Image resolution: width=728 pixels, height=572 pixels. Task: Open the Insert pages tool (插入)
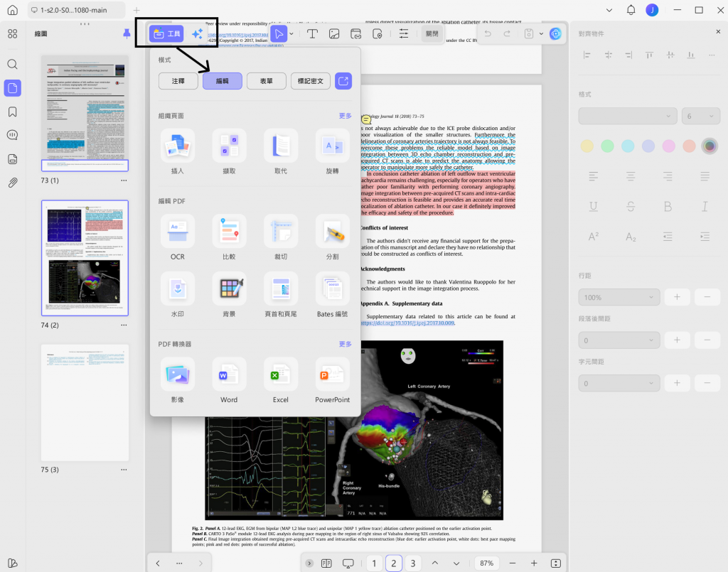(x=177, y=151)
